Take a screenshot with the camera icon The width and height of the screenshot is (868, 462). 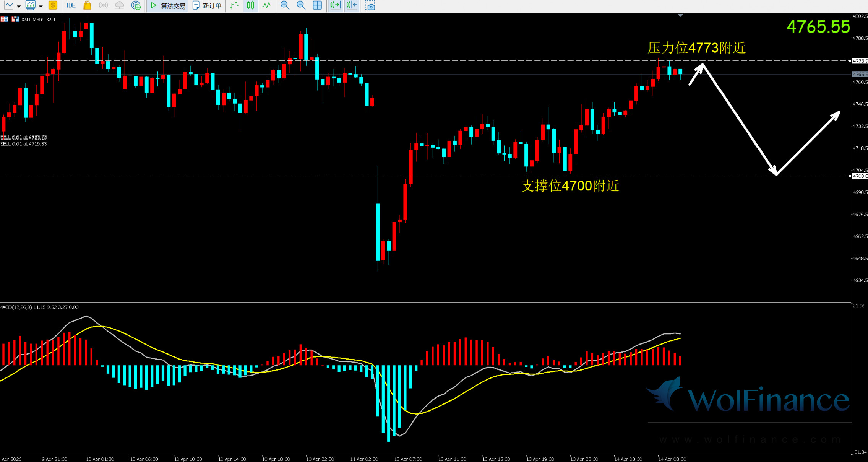click(370, 5)
